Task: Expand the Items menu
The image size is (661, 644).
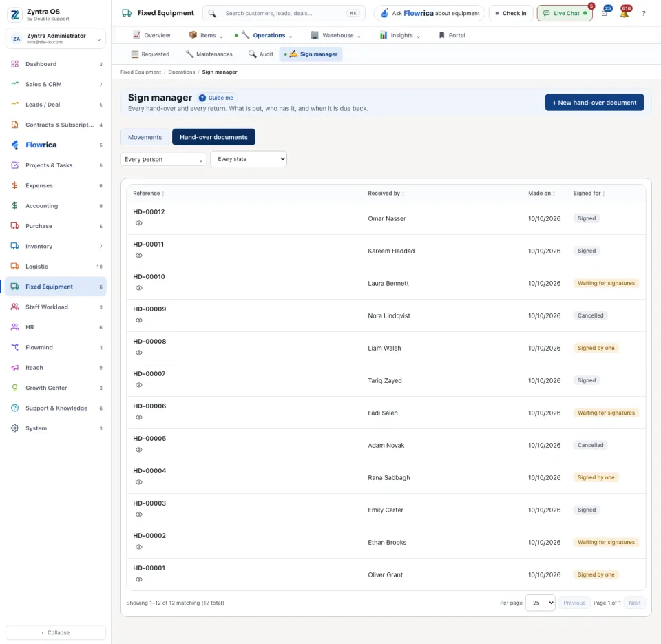Action: coord(206,35)
